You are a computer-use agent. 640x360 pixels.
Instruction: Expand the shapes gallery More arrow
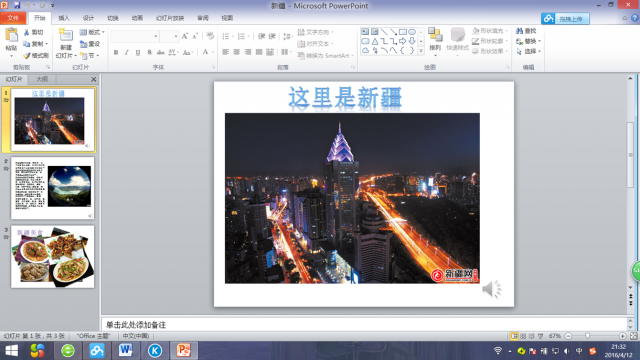[421, 51]
